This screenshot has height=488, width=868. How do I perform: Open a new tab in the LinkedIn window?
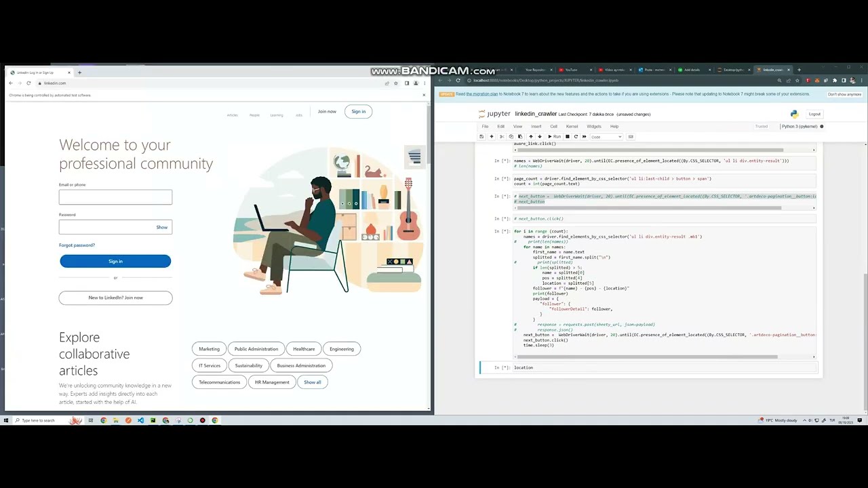pyautogui.click(x=79, y=73)
